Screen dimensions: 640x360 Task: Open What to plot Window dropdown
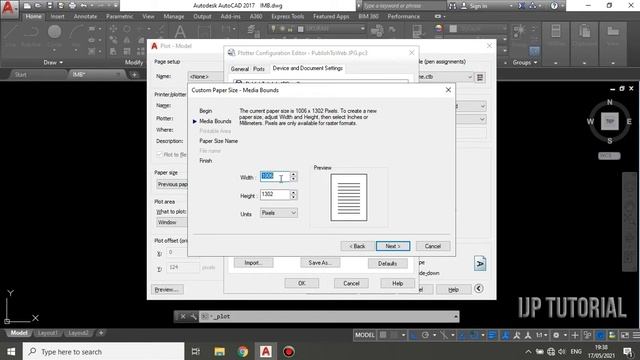click(171, 222)
